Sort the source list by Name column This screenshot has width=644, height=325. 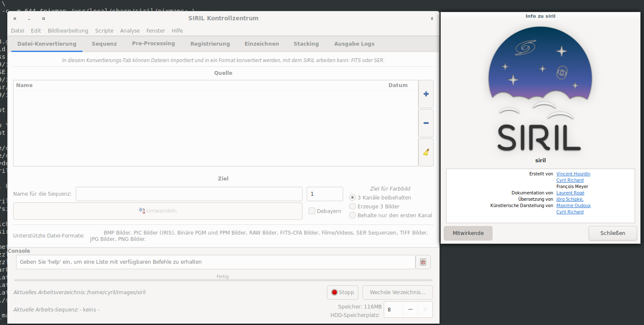tap(199, 85)
